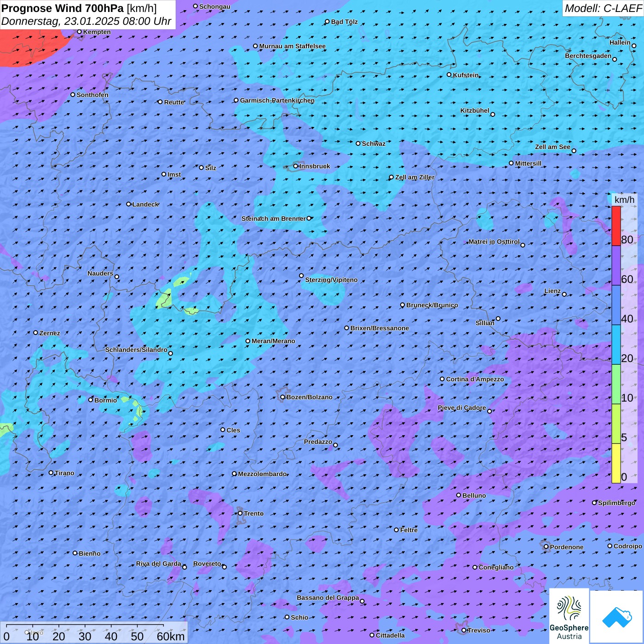Click the green 10 km/h legend swatch

[616, 384]
